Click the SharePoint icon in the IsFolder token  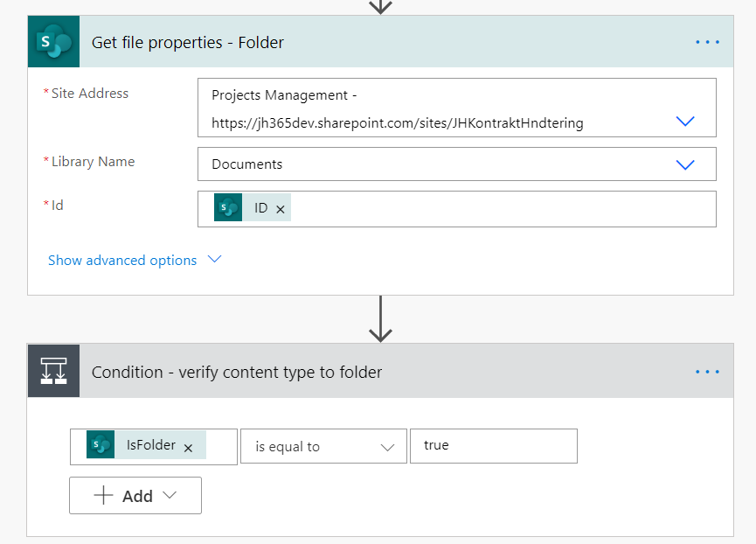[x=100, y=446]
